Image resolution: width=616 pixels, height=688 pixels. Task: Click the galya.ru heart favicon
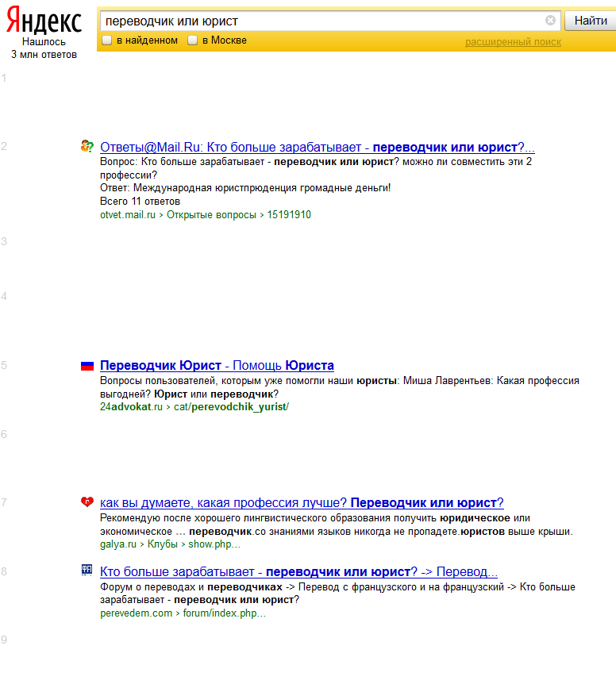[x=87, y=502]
